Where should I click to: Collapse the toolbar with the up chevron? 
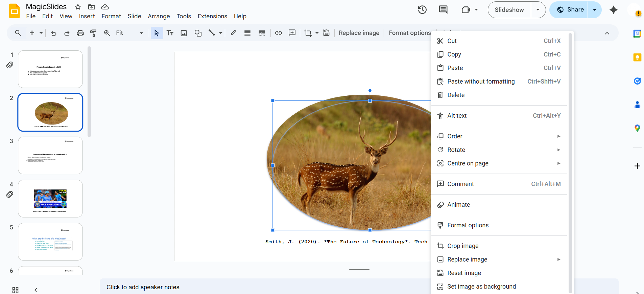607,33
